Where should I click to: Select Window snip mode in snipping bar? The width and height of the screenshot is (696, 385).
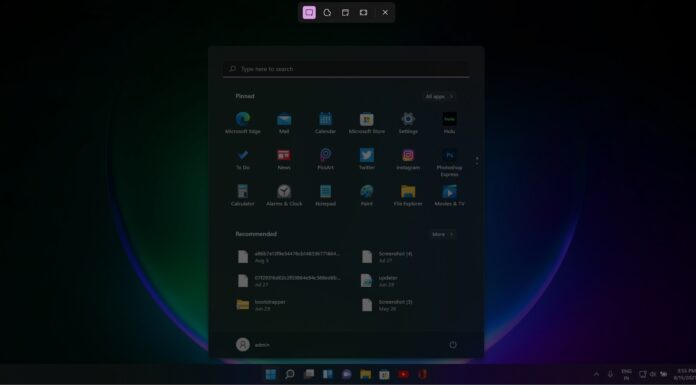[x=345, y=12]
